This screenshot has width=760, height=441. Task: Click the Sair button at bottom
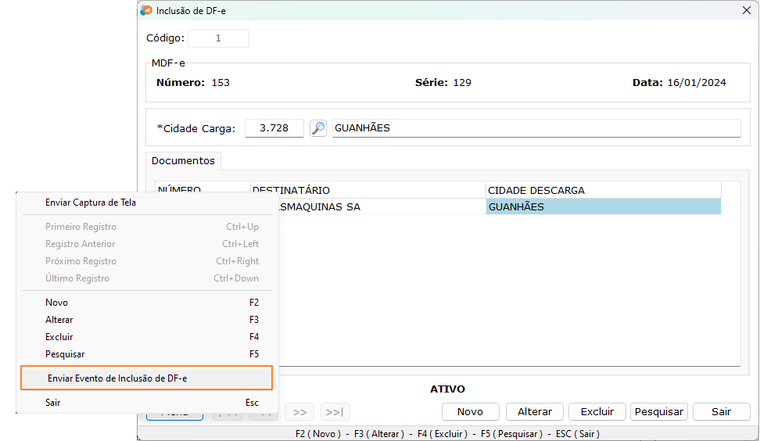tap(721, 411)
